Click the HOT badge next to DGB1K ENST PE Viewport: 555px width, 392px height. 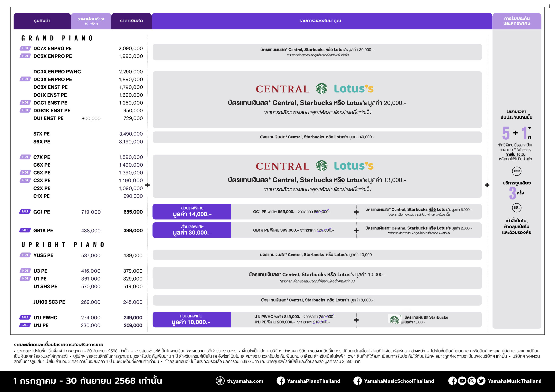[x=25, y=110]
